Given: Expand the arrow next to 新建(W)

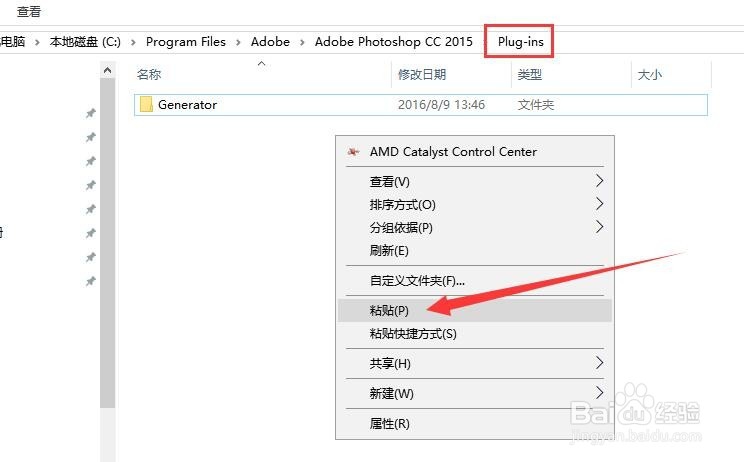Looking at the screenshot, I should [x=599, y=393].
